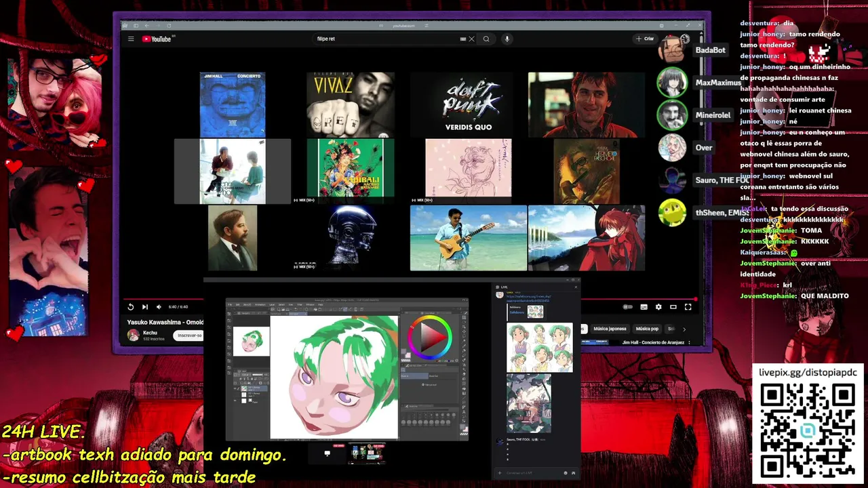
Task: Click 'Jim Hall - Concierto de Aranjuez' title
Action: [x=652, y=342]
